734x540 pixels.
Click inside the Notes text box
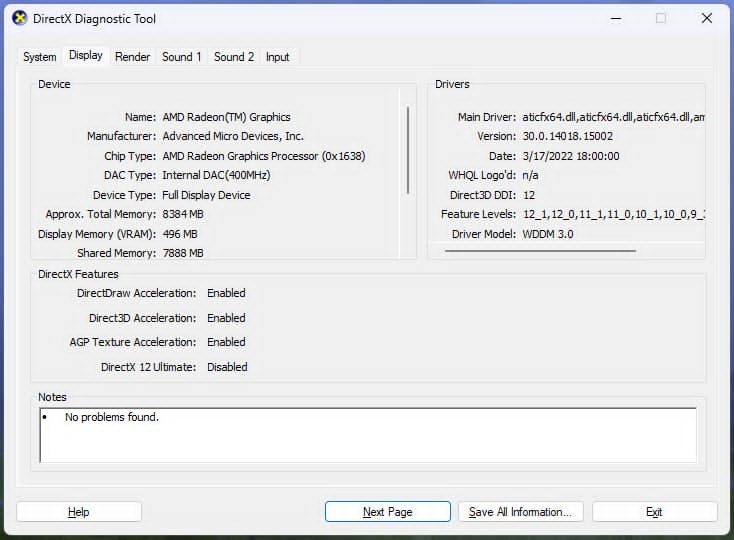[x=368, y=435]
